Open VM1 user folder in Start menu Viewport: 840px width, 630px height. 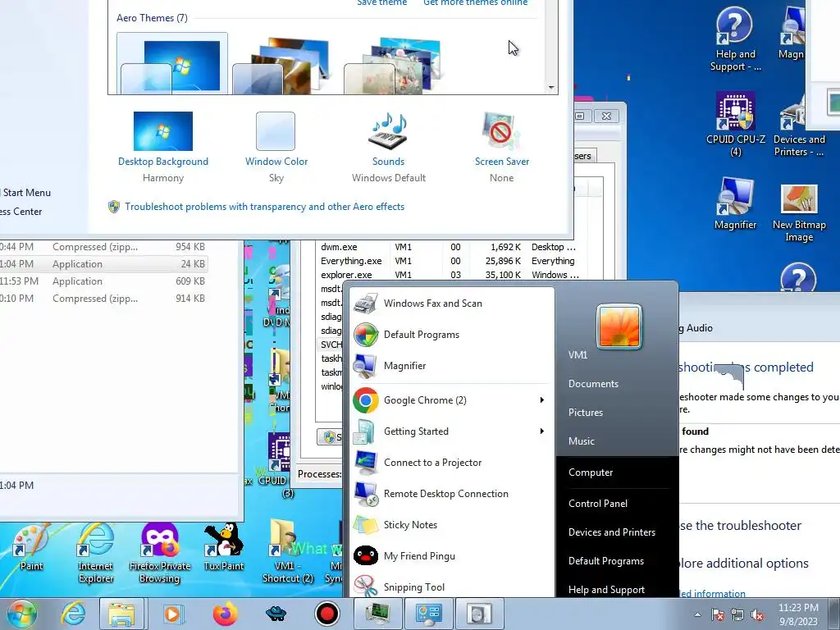click(x=577, y=354)
